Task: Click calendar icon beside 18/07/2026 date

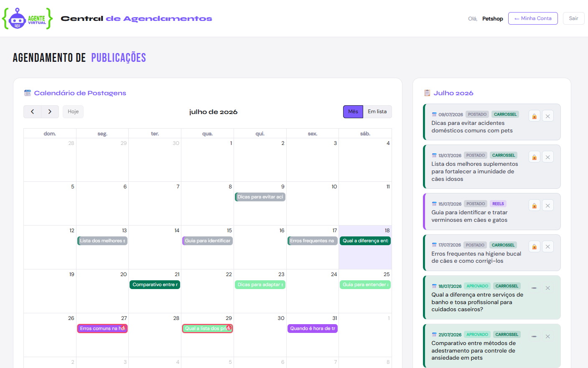Action: coord(434,286)
